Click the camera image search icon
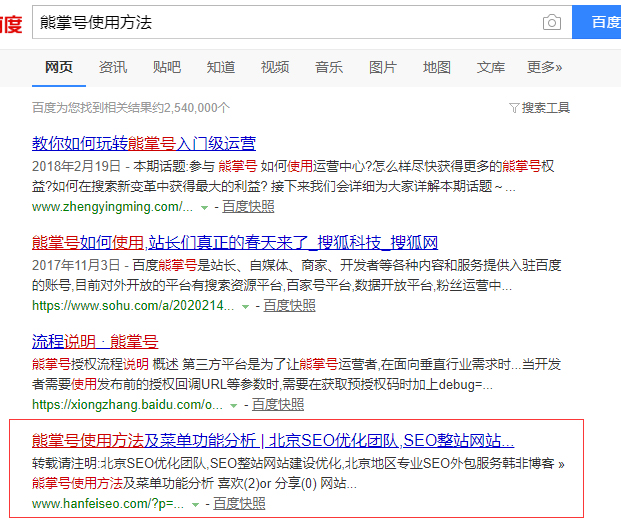Screen dimensions: 621x522 point(552,22)
